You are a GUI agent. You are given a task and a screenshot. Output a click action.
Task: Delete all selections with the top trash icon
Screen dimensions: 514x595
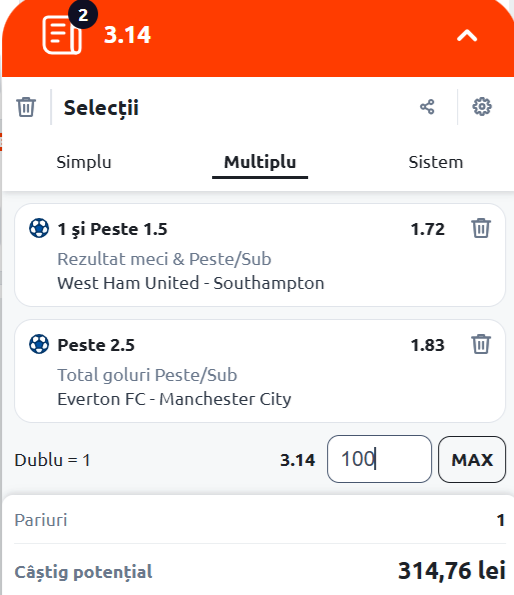[26, 107]
